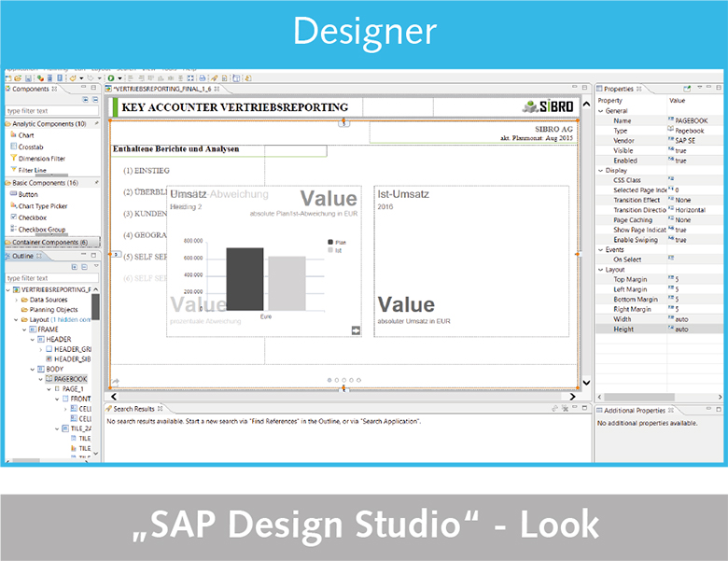728x561 pixels.
Task: Select the first page indicator dot
Action: click(x=329, y=380)
